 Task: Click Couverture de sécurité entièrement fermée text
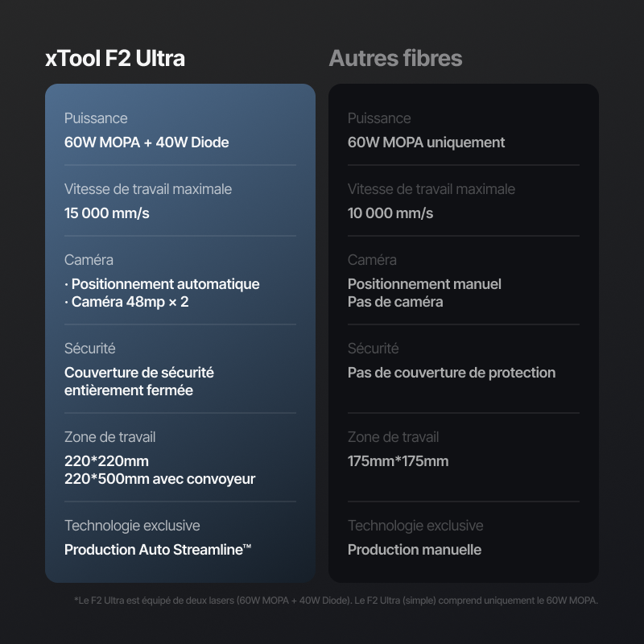click(138, 382)
